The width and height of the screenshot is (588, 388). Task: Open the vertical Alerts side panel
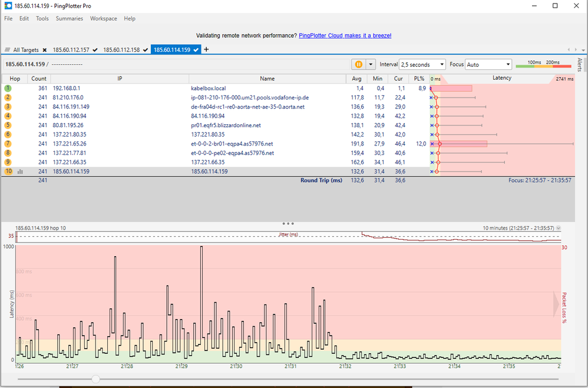pos(580,65)
